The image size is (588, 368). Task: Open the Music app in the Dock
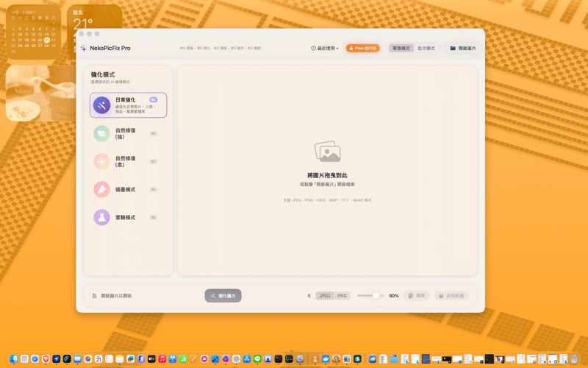(162, 358)
